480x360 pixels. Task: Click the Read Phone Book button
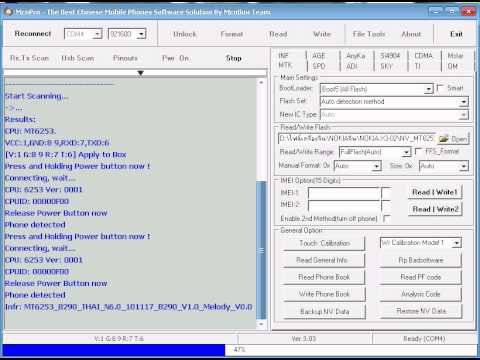coord(324,277)
